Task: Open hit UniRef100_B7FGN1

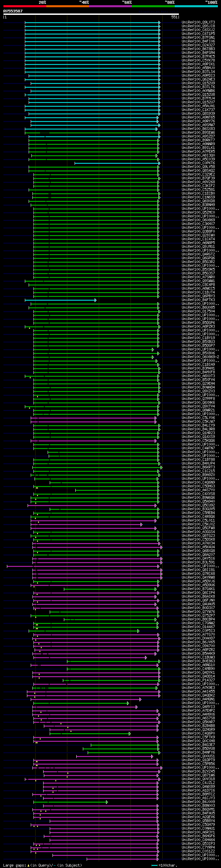Action: (198, 38)
